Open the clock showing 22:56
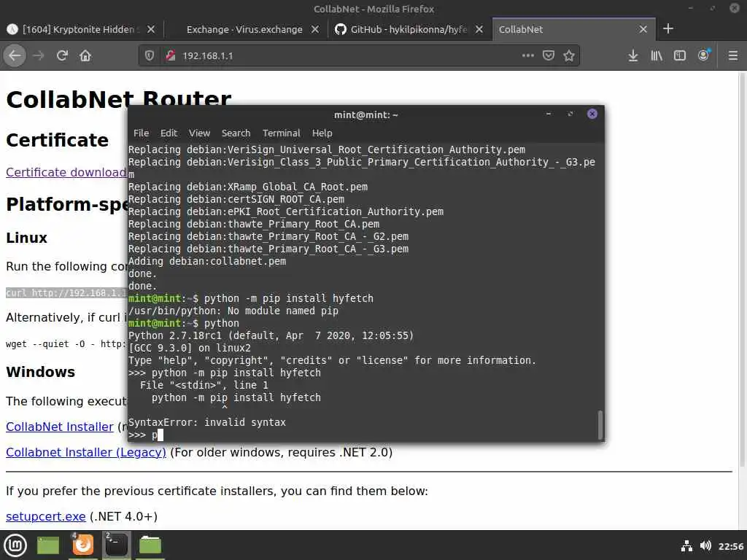 pos(731,546)
